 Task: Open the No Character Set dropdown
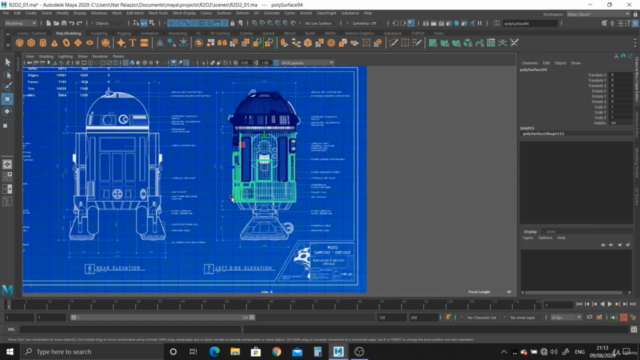(482, 317)
